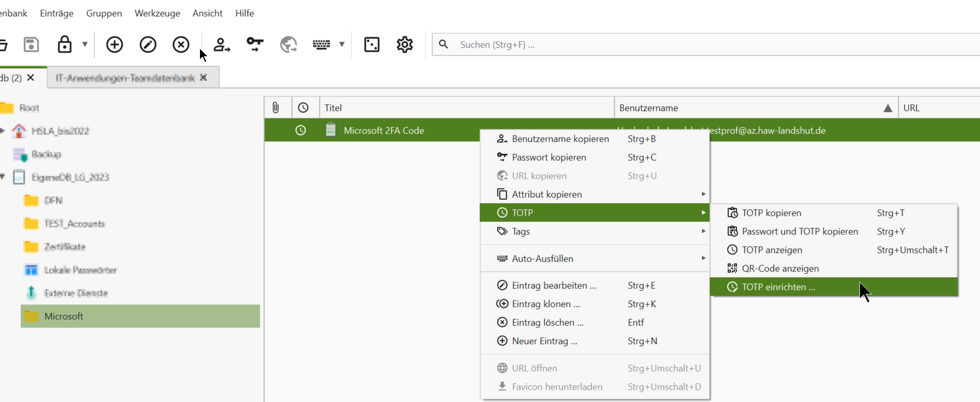Open the Werkzeuge menu

157,13
